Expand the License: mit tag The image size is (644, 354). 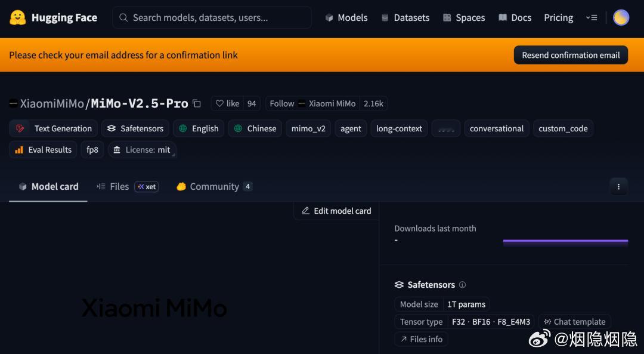142,150
